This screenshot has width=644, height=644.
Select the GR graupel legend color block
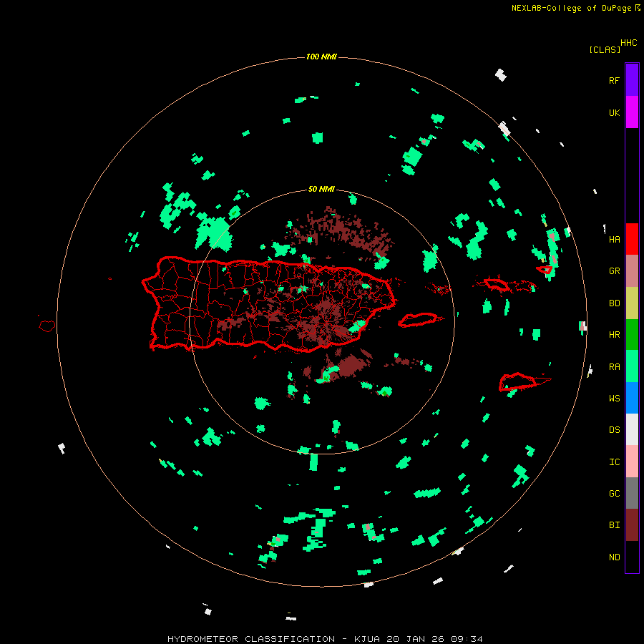click(632, 271)
